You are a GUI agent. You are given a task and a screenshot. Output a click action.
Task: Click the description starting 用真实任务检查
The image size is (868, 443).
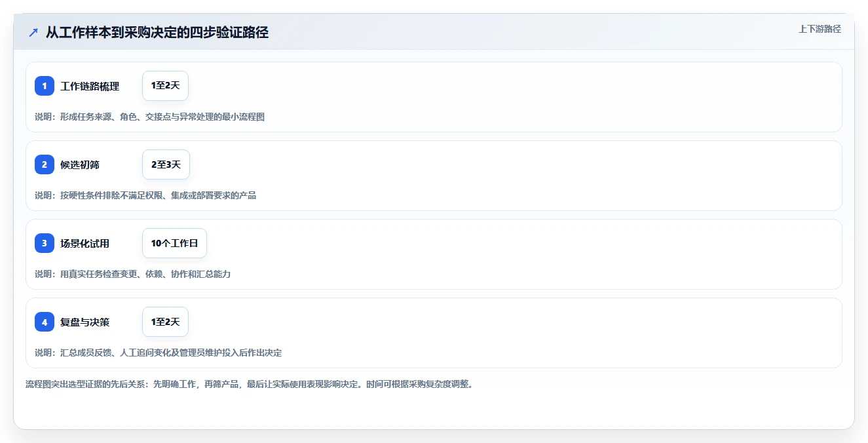(132, 274)
